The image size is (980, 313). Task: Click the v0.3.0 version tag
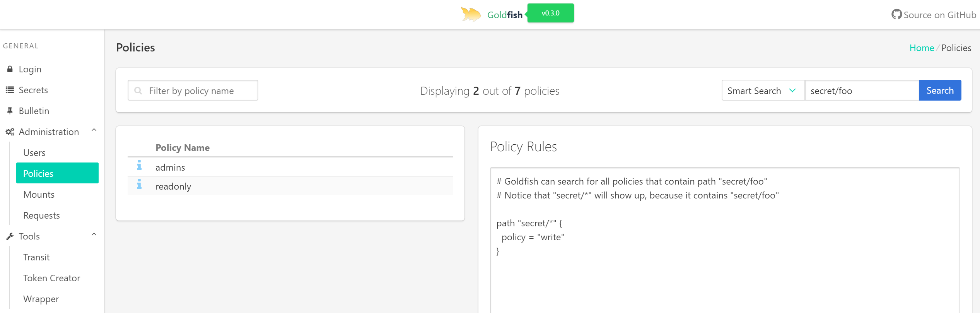pos(550,13)
